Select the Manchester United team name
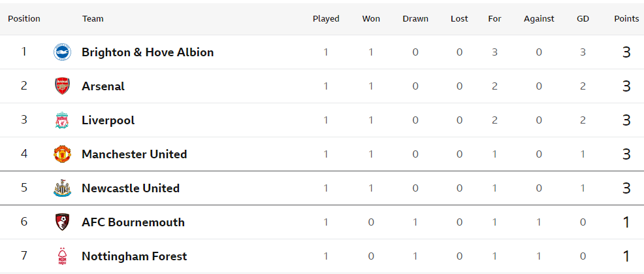Screen dimensions: 644x274 pyautogui.click(x=135, y=154)
